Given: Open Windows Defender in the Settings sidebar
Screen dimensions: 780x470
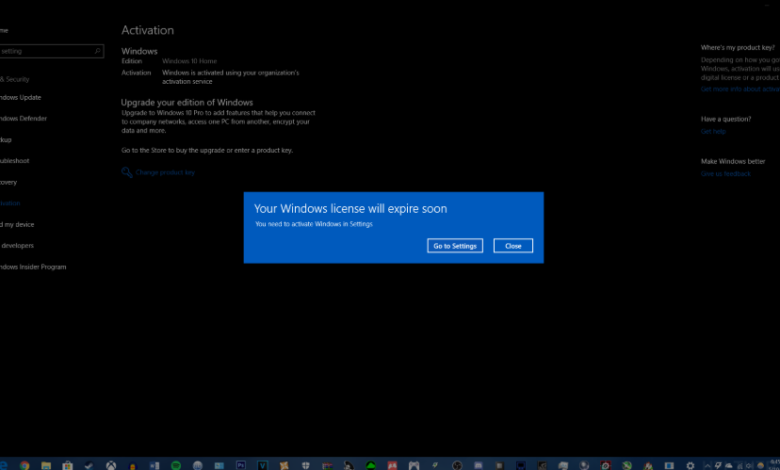Looking at the screenshot, I should tap(23, 118).
